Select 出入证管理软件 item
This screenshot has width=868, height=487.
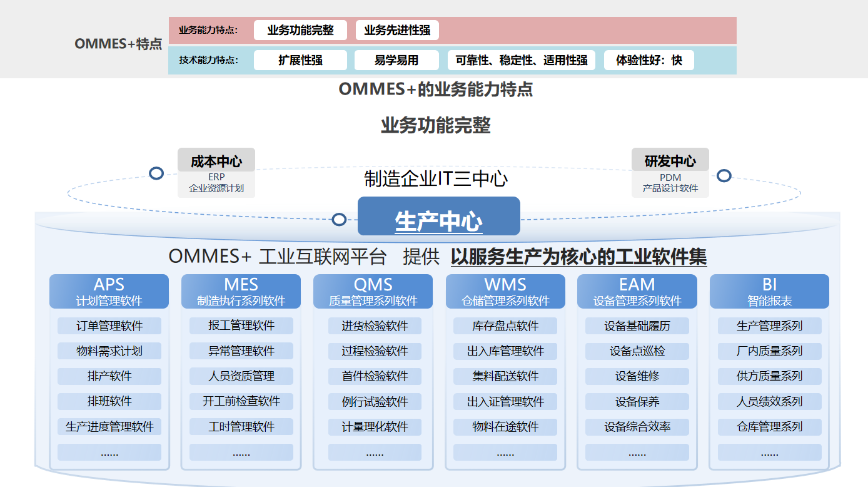pyautogui.click(x=505, y=401)
